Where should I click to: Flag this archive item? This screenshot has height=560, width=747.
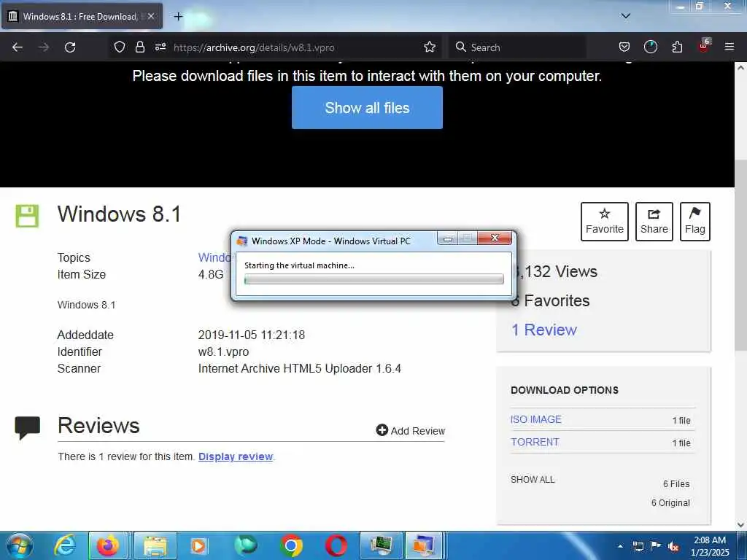coord(695,222)
